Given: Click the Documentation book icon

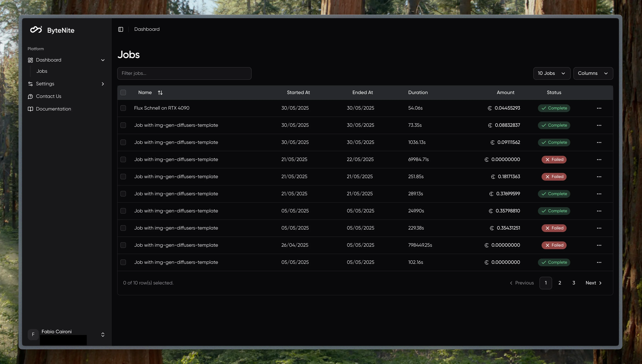Looking at the screenshot, I should point(30,109).
